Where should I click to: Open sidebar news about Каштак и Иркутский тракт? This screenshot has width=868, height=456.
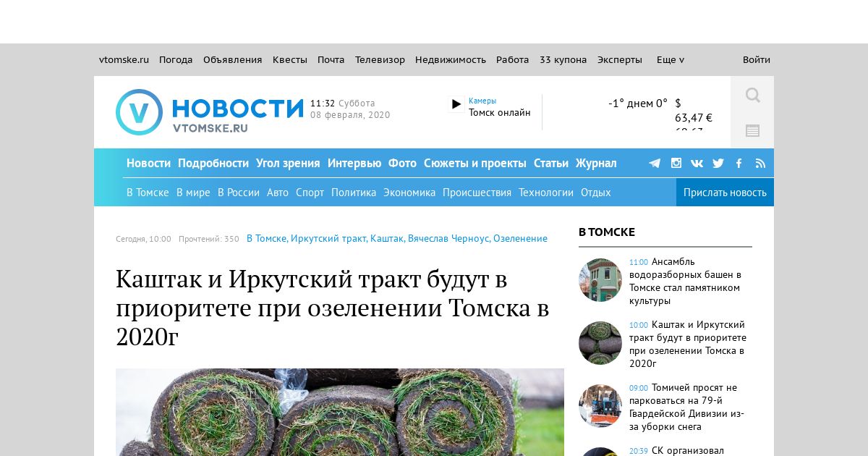click(688, 345)
